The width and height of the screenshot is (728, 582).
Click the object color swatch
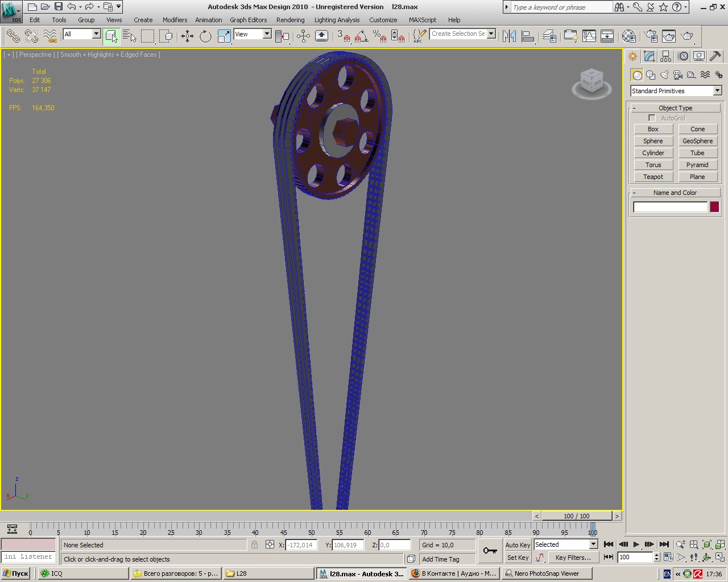714,207
